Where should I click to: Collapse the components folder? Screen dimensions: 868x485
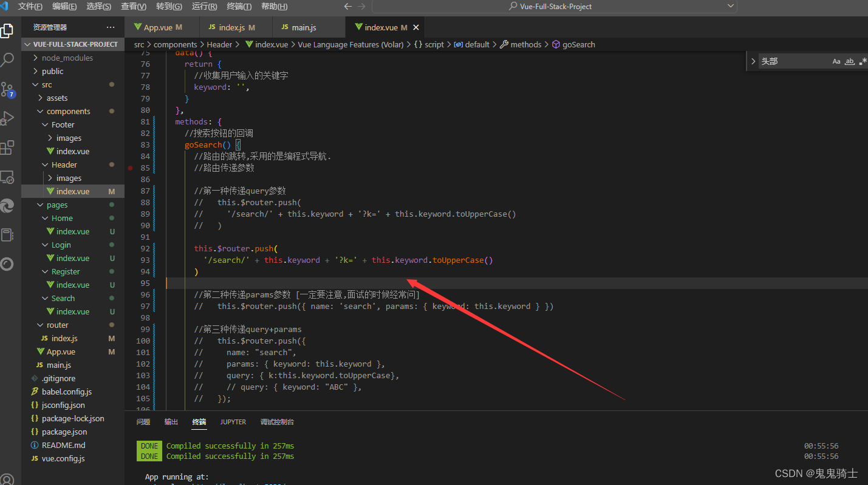tap(73, 111)
